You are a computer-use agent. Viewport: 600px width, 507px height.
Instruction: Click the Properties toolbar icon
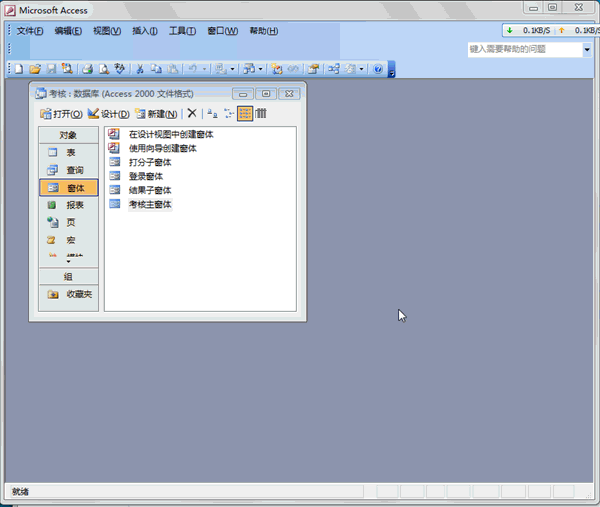pyautogui.click(x=313, y=69)
